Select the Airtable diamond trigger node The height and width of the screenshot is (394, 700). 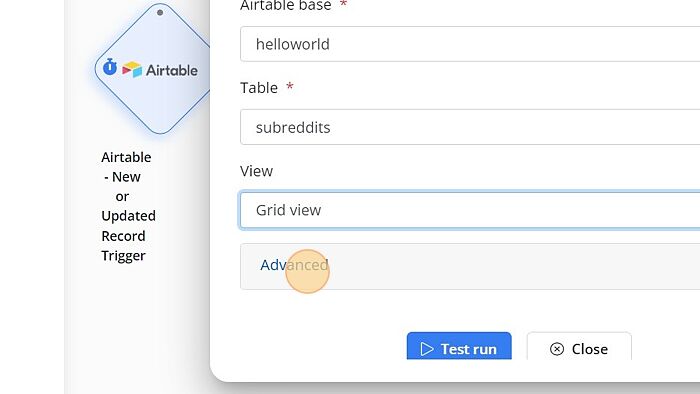click(x=153, y=69)
